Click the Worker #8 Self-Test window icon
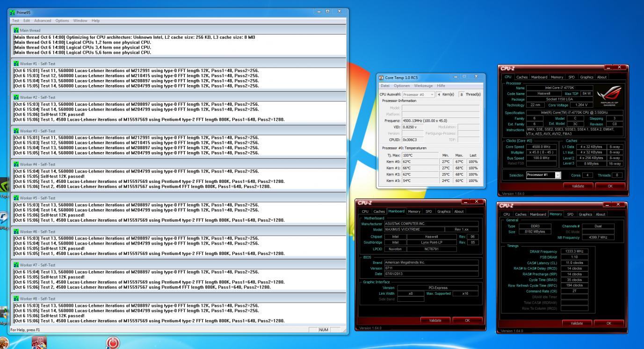This screenshot has width=644, height=349. [16, 298]
